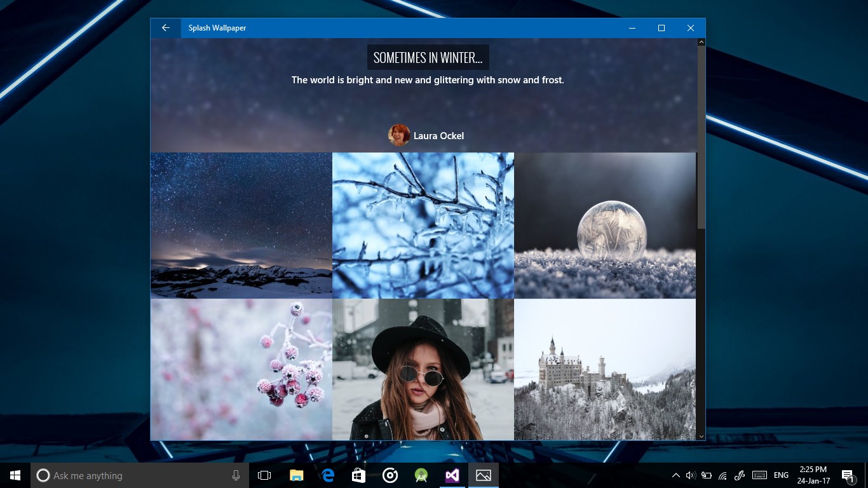Viewport: 868px width, 488px height.
Task: Open the Wi-Fi network tray icon
Action: click(x=722, y=475)
